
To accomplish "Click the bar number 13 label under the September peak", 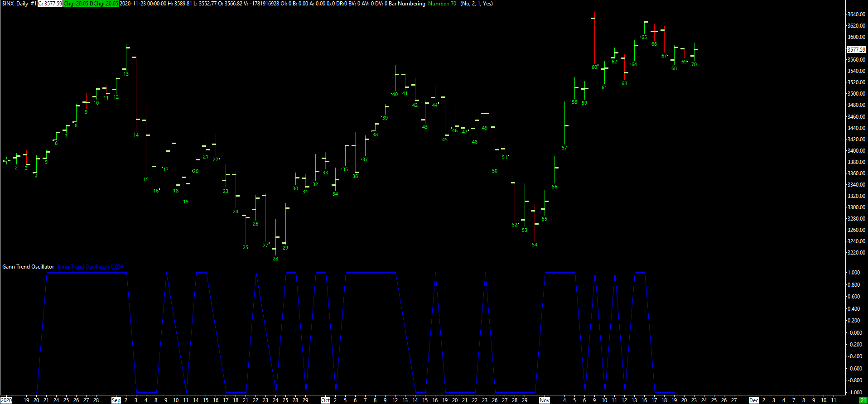I will pyautogui.click(x=126, y=74).
